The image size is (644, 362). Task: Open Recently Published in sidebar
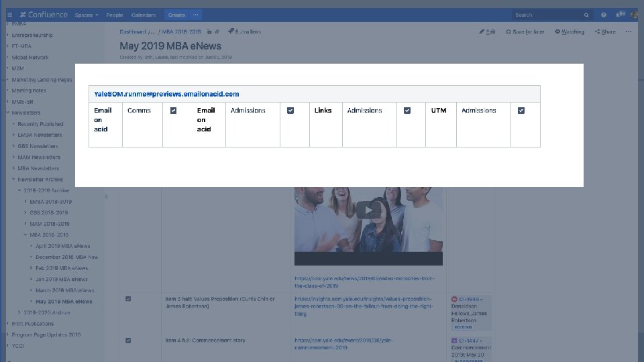tap(40, 124)
